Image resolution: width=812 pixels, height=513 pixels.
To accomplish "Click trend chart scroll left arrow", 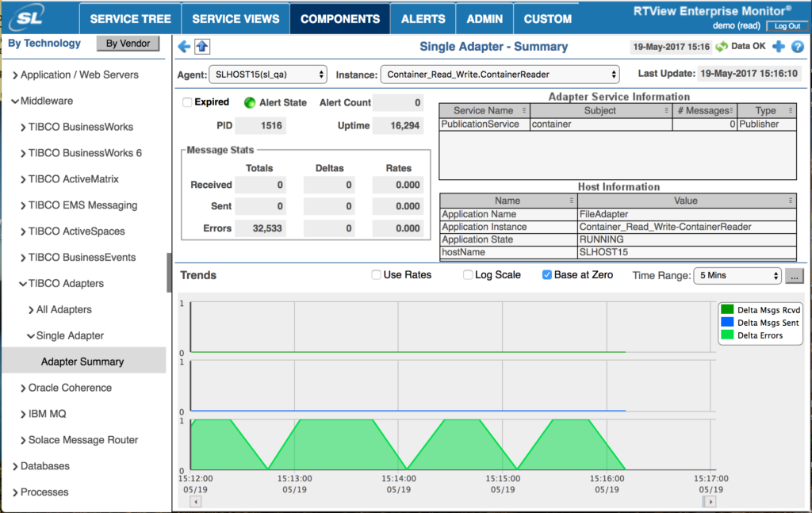I will coord(195,502).
